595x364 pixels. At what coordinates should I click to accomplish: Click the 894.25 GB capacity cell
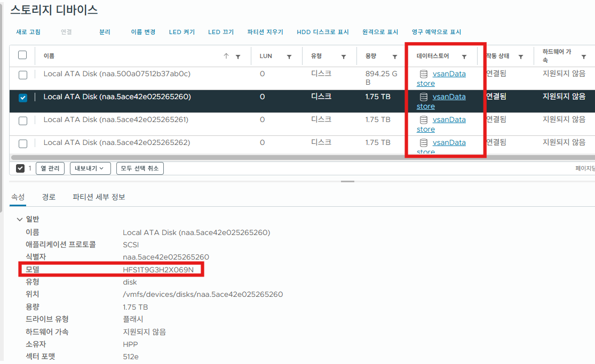click(x=381, y=78)
